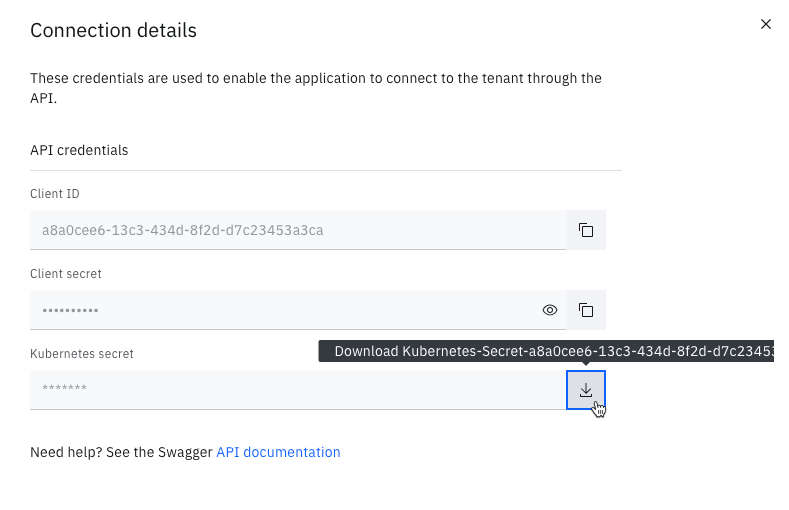This screenshot has width=789, height=510.
Task: Click the Download Kubernetes-Secret tooltip
Action: click(546, 351)
